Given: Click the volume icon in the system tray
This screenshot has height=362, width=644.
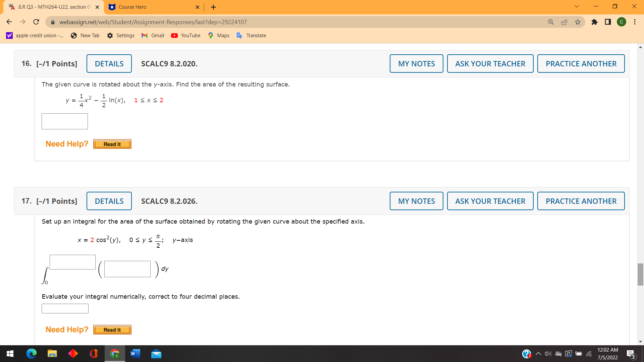Looking at the screenshot, I should pos(548,354).
